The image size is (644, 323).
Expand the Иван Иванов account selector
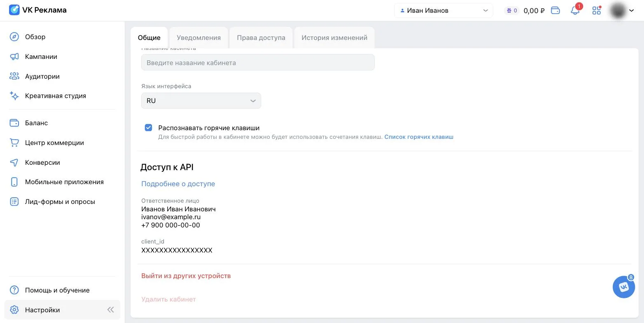(x=443, y=10)
